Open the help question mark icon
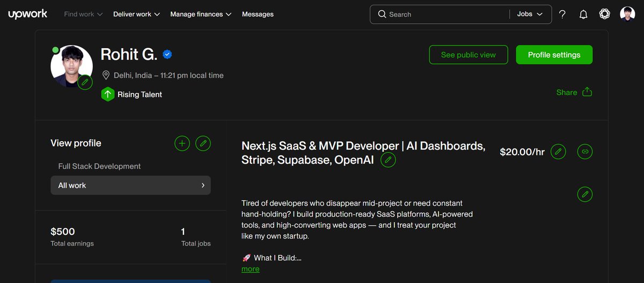 (562, 14)
